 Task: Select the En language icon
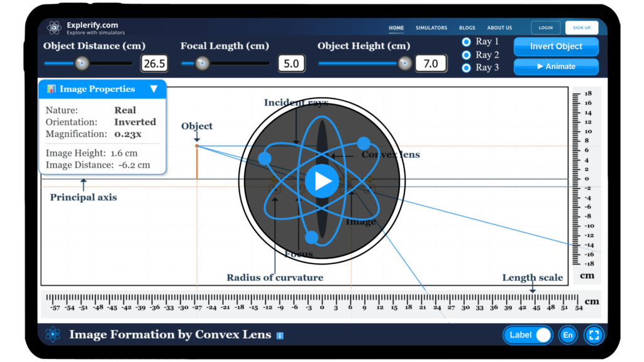(567, 335)
